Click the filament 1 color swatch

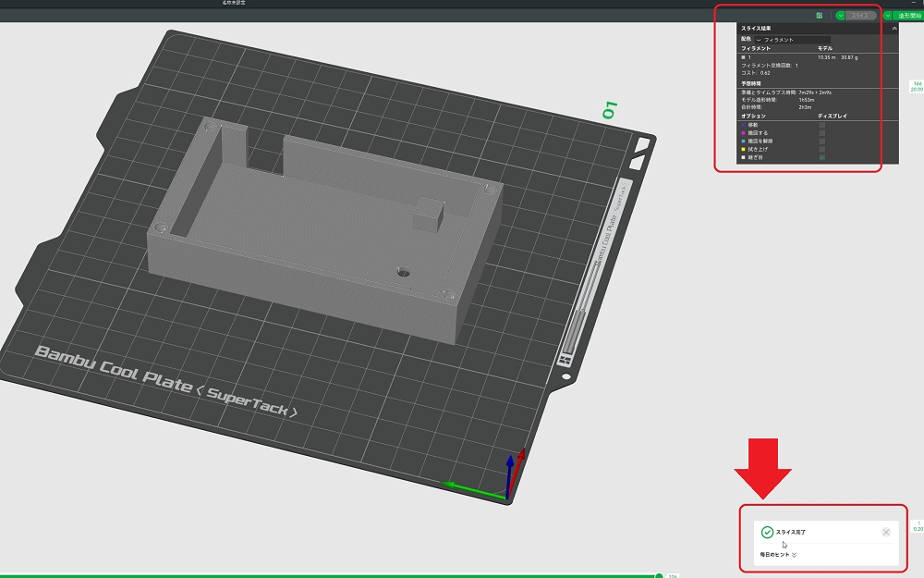(744, 57)
